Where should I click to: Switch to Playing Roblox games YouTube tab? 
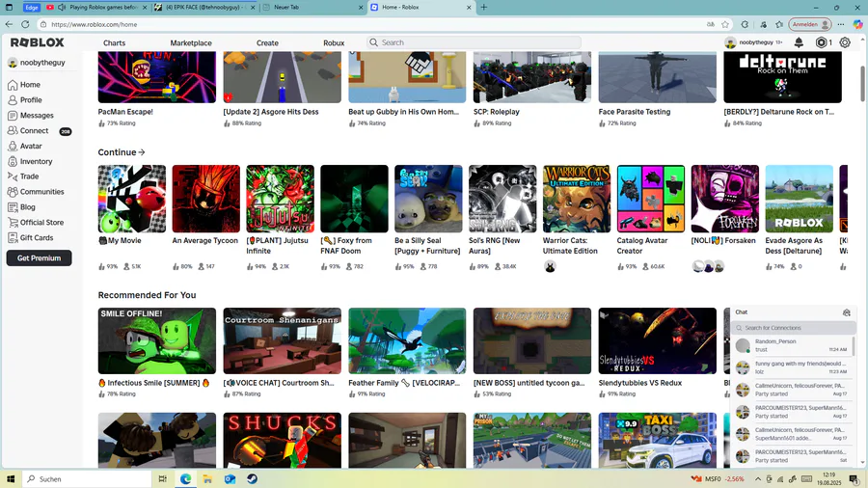pyautogui.click(x=96, y=7)
